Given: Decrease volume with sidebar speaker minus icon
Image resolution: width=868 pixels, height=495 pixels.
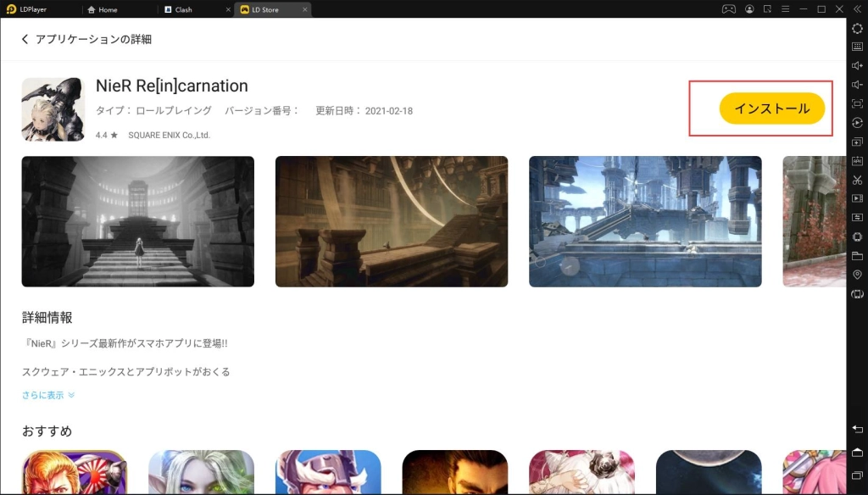Looking at the screenshot, I should coord(858,85).
